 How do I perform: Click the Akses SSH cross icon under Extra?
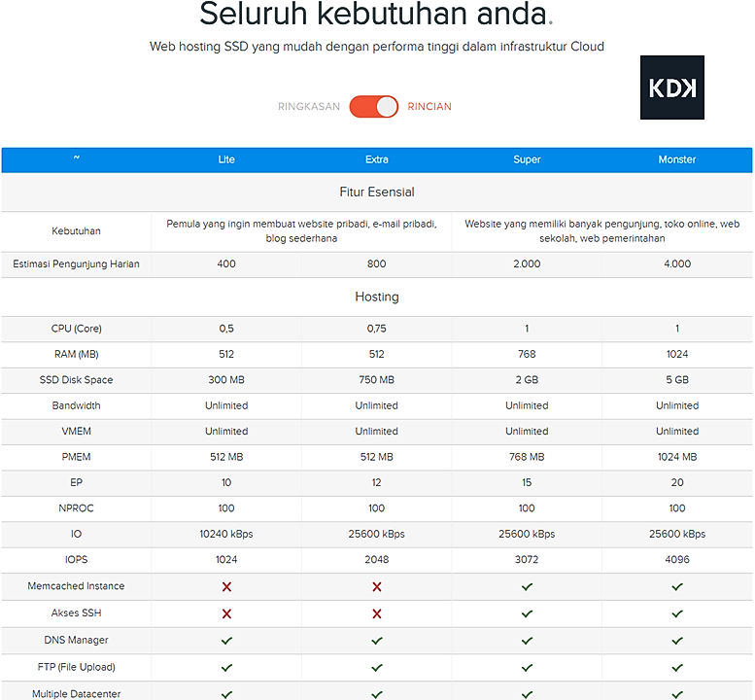point(377,613)
